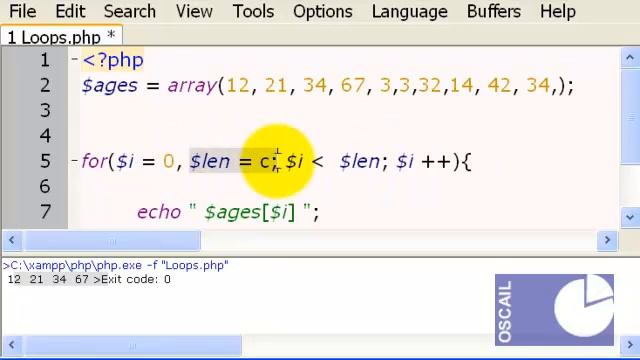Screen dimensions: 640x360
Task: Click the $ages variable on line 2
Action: point(110,86)
